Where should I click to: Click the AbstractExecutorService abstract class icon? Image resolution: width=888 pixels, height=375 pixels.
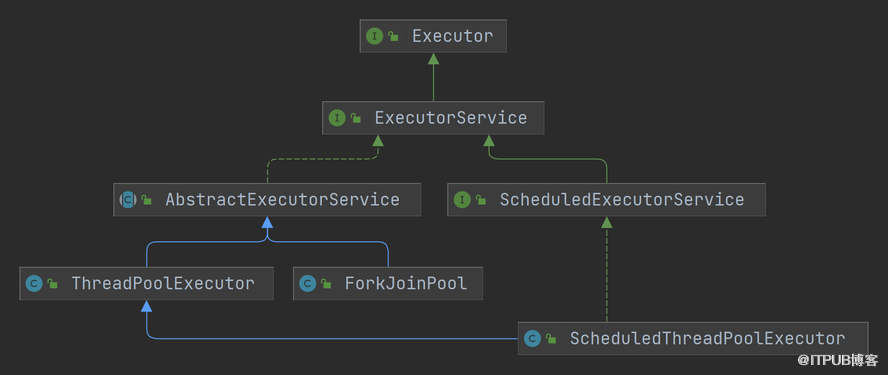point(129,199)
